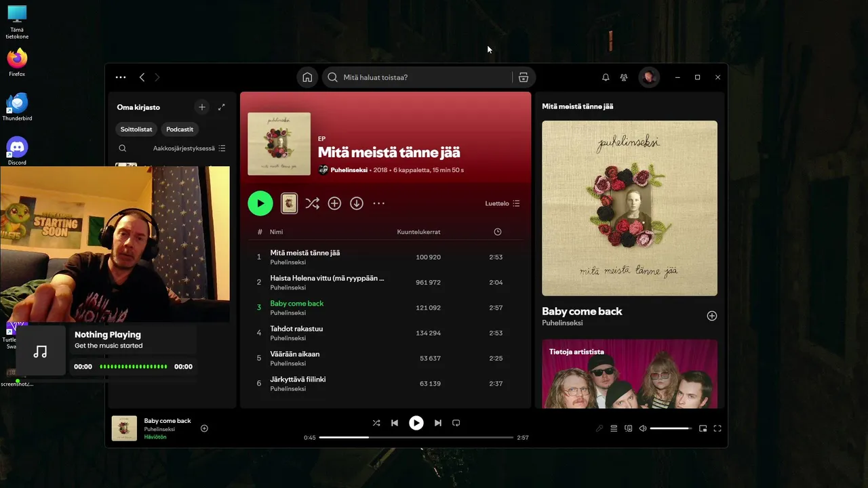868x488 pixels.
Task: Click the EP cover art in the header
Action: pos(279,144)
